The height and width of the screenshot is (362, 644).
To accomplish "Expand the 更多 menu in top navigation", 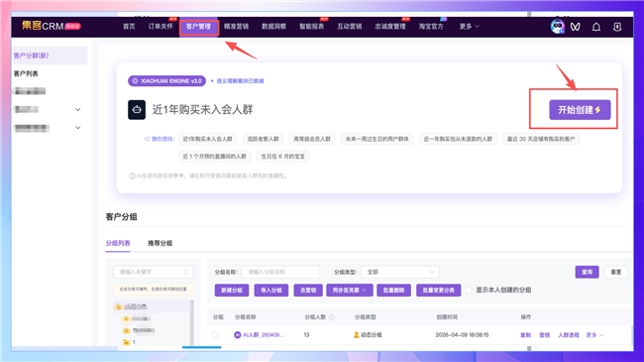I will (x=469, y=27).
